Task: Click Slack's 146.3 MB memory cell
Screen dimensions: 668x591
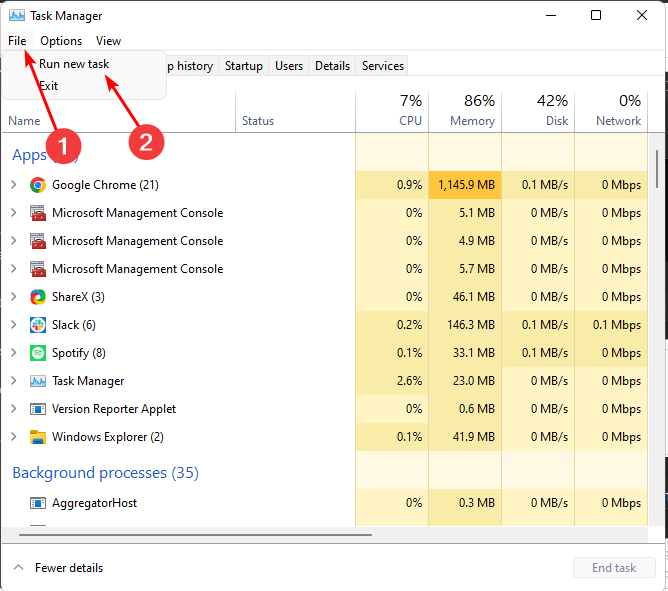Action: (465, 325)
